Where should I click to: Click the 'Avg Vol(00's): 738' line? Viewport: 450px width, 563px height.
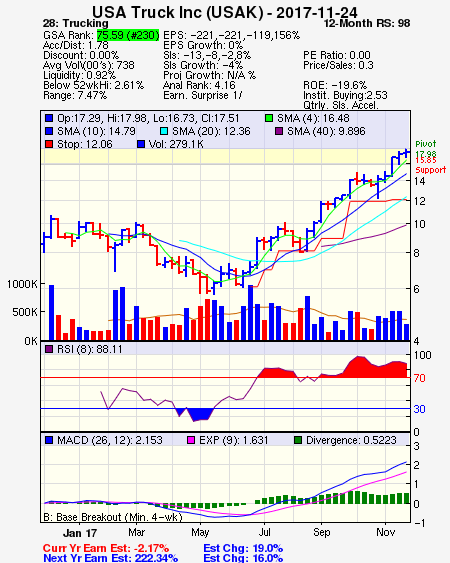(89, 65)
